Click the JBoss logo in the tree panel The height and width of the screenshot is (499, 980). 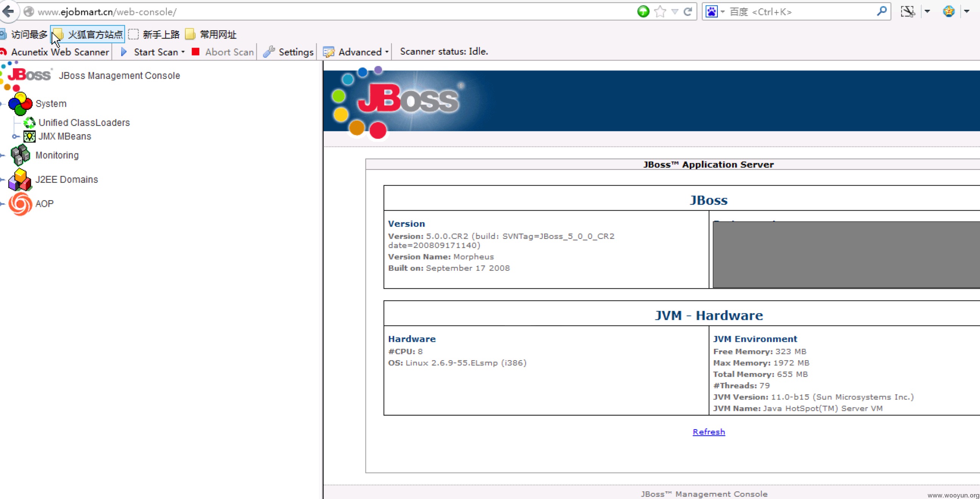click(26, 76)
